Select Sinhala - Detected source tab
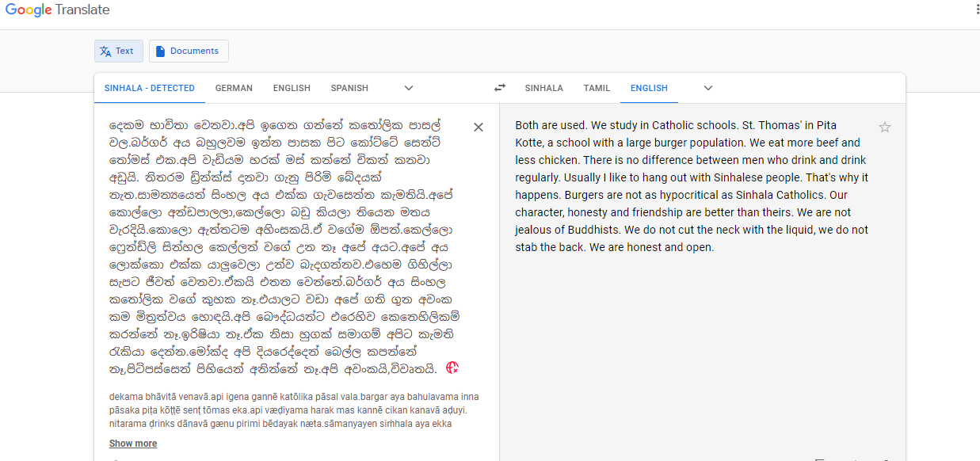 150,88
